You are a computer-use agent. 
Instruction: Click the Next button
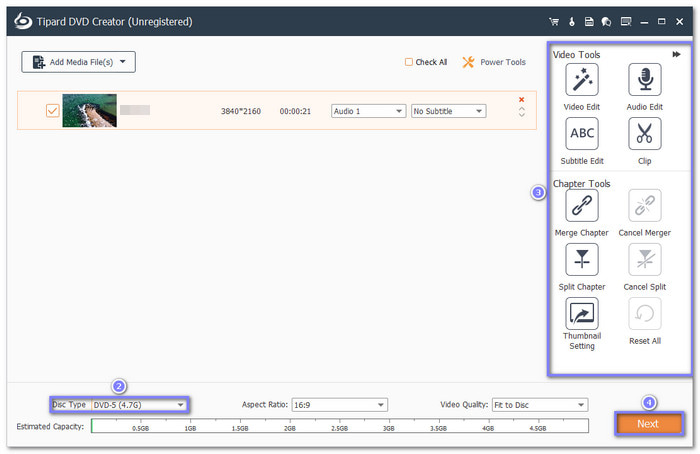click(649, 424)
